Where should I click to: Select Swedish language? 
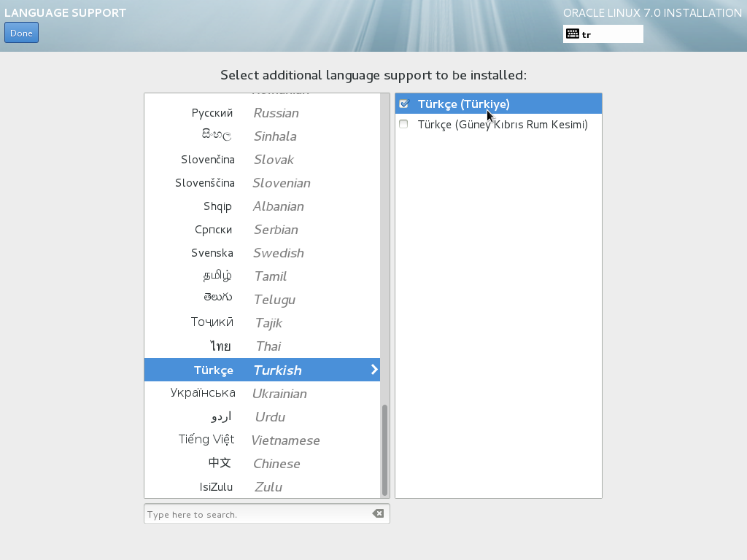pyautogui.click(x=262, y=253)
